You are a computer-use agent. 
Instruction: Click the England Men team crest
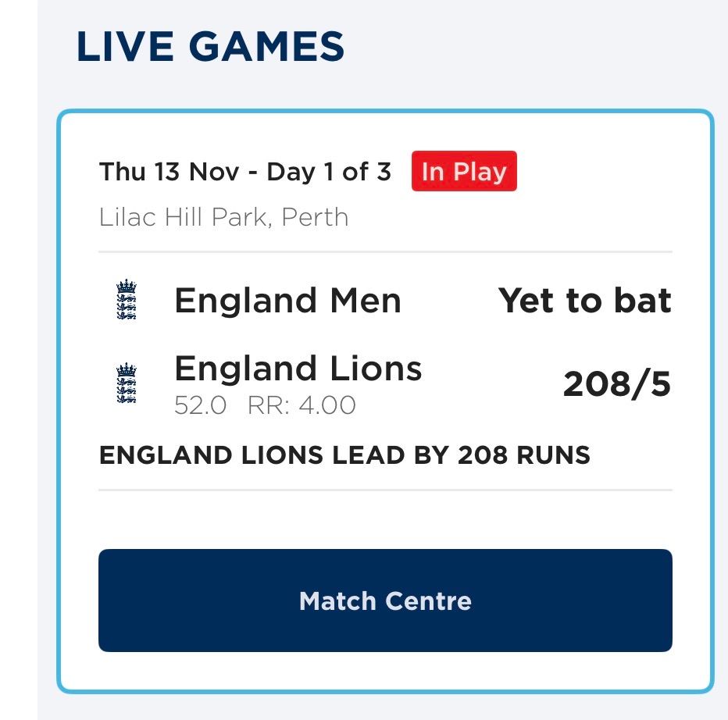tap(126, 301)
